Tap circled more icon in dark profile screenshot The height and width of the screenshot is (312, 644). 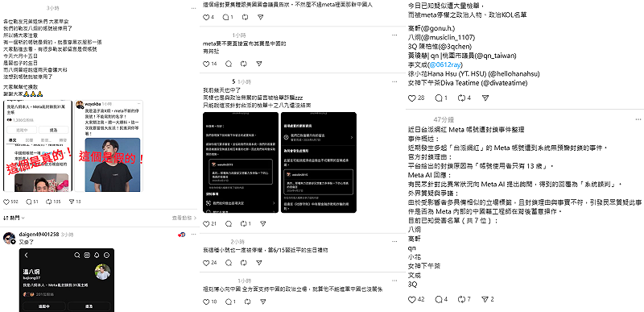[x=107, y=256]
